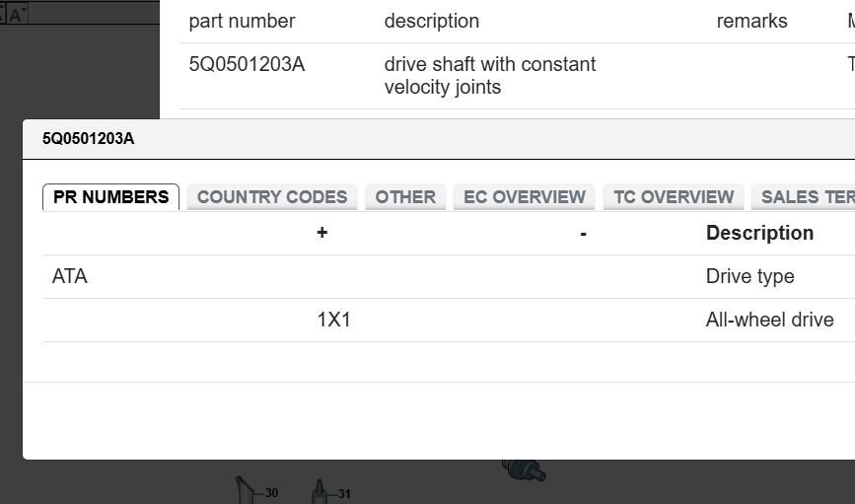Select the OTHER tab
This screenshot has width=855, height=504.
tap(405, 197)
